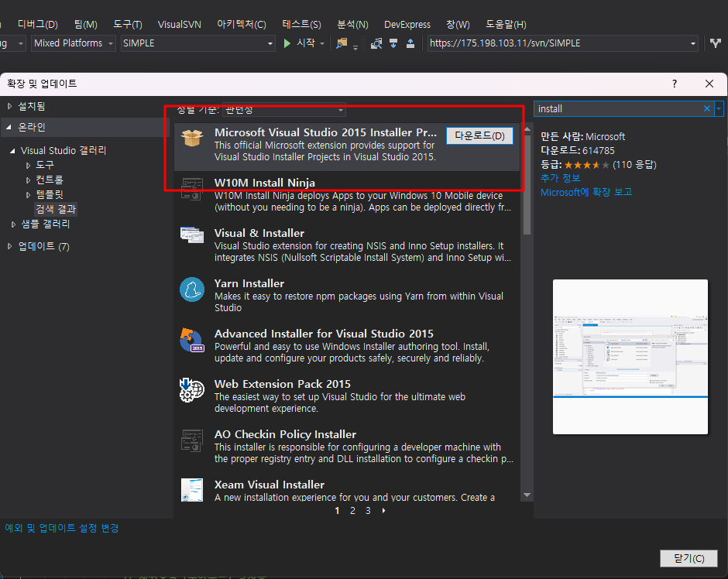Go to results page 3
Screen dimensions: 728x579
[x=368, y=511]
